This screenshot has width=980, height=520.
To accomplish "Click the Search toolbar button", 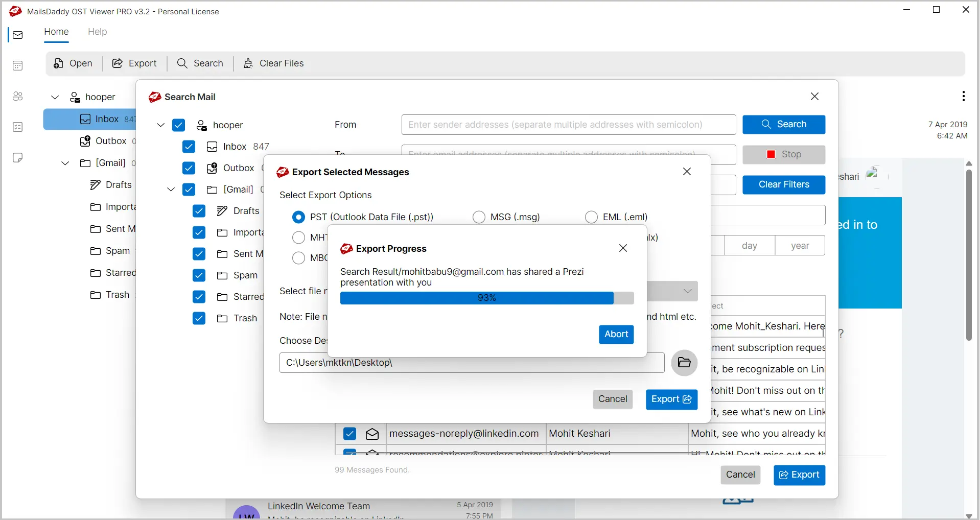I will click(200, 63).
